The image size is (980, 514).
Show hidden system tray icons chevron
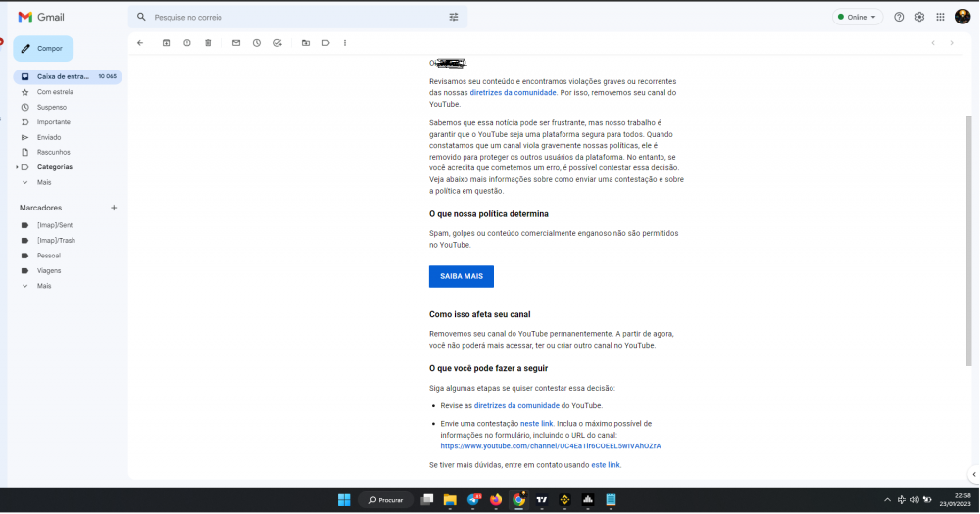pos(887,499)
